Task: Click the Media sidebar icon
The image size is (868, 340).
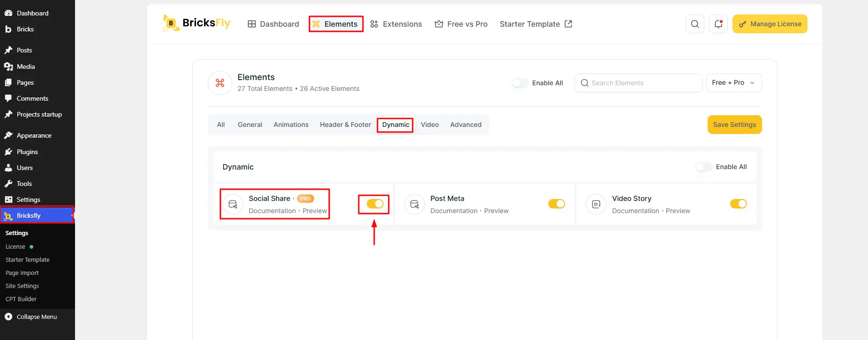Action: (8, 67)
